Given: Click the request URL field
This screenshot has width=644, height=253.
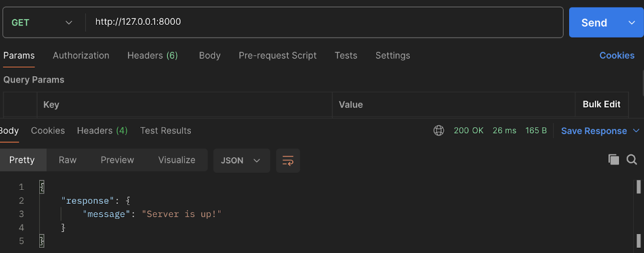Looking at the screenshot, I should pyautogui.click(x=324, y=22).
